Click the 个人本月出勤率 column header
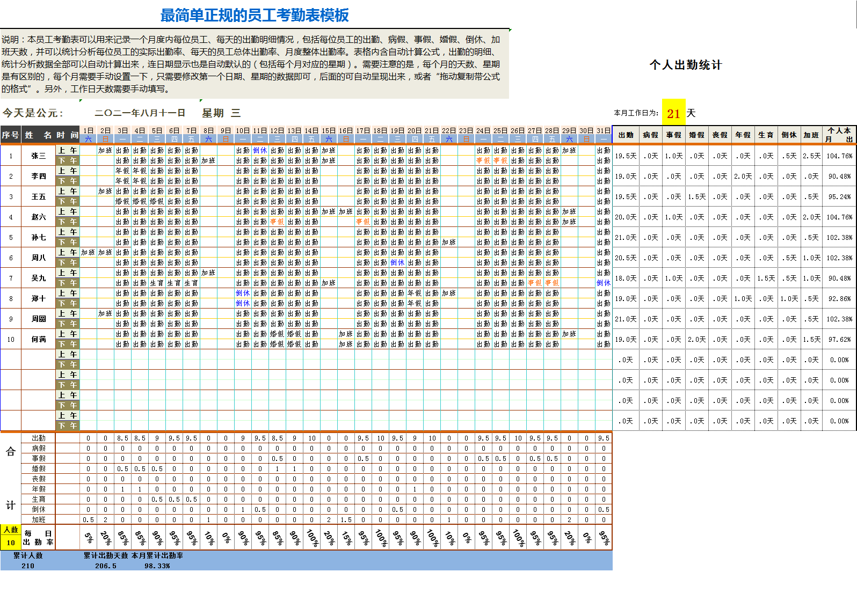This screenshot has height=616, width=857. pyautogui.click(x=839, y=135)
